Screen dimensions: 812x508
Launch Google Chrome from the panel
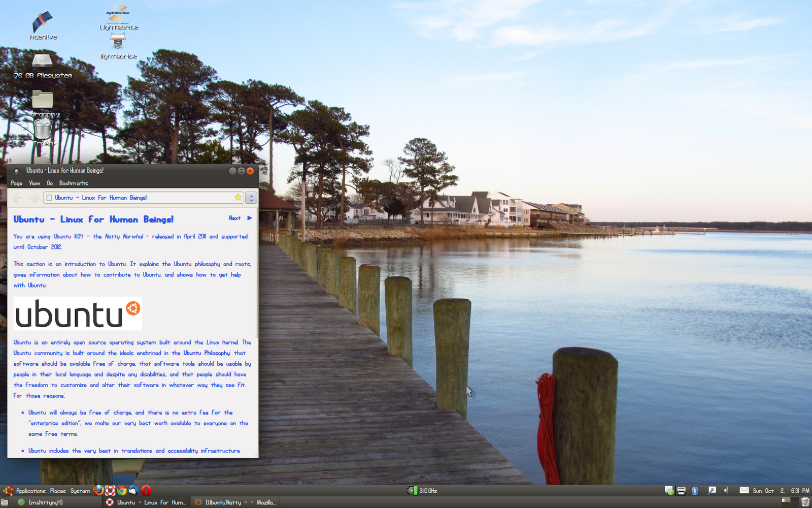coord(122,490)
